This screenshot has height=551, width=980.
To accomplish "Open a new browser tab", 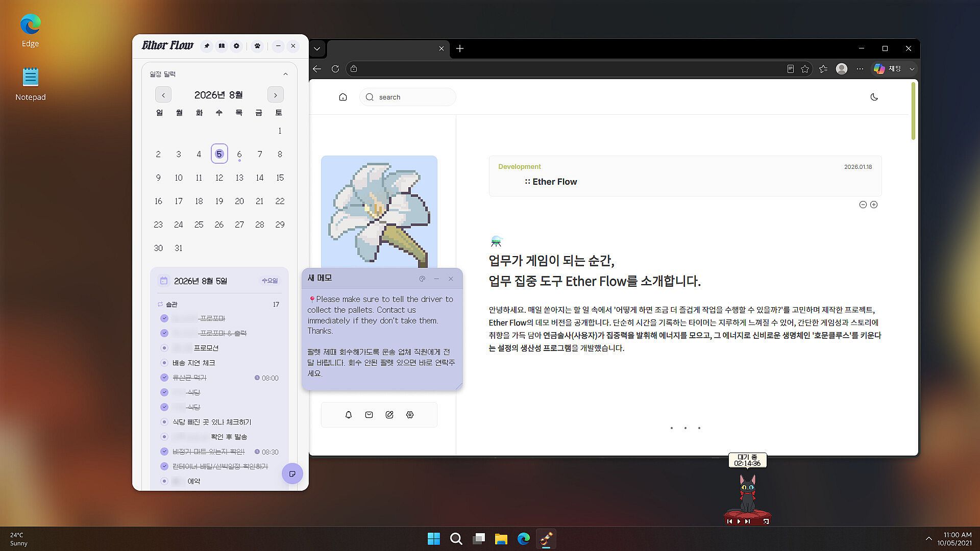I will pyautogui.click(x=460, y=48).
